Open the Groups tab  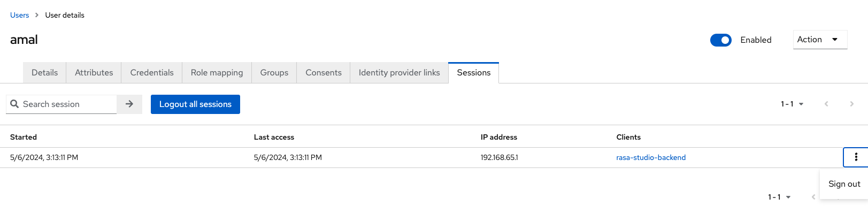[274, 73]
